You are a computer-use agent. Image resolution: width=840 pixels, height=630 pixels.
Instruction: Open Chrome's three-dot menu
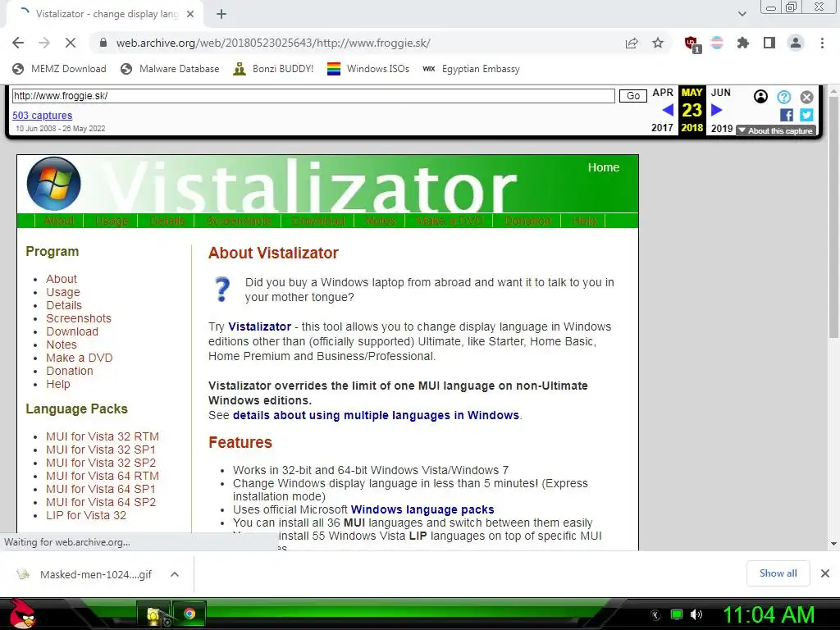tap(822, 43)
